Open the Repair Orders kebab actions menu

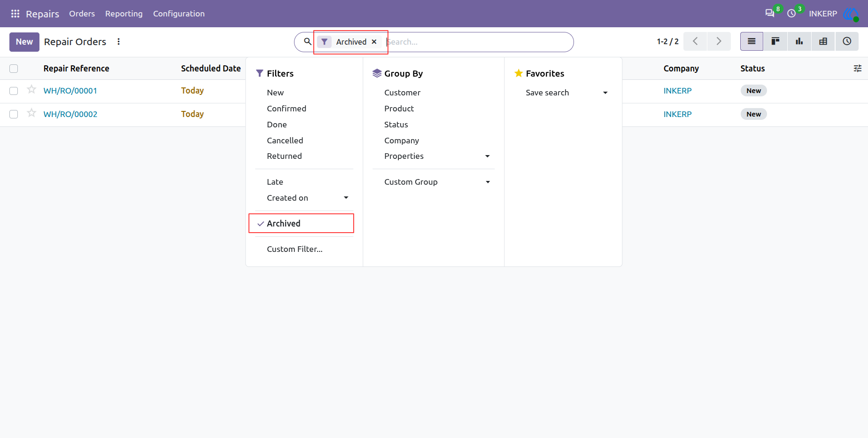118,42
